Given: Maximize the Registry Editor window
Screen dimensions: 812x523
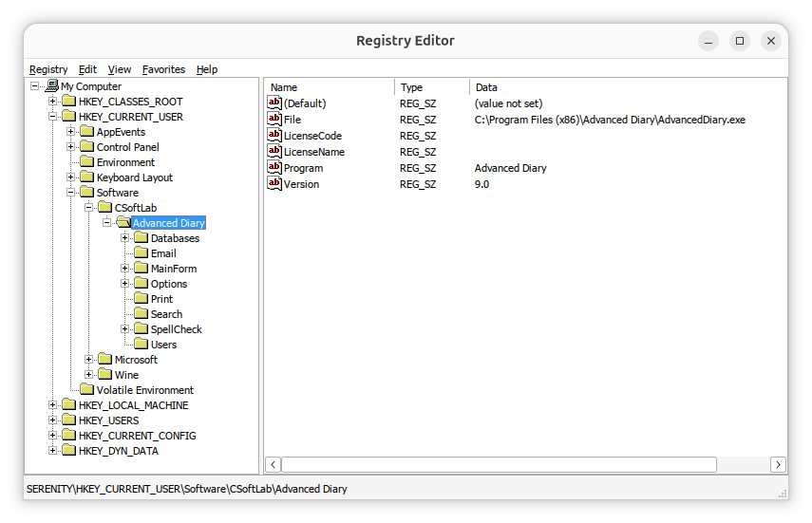Looking at the screenshot, I should click(x=740, y=41).
